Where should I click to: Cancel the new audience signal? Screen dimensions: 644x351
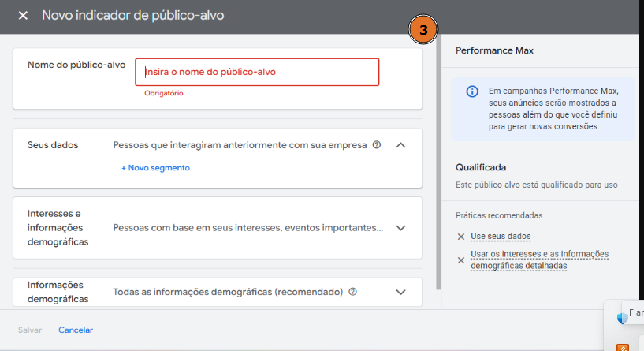tap(76, 330)
